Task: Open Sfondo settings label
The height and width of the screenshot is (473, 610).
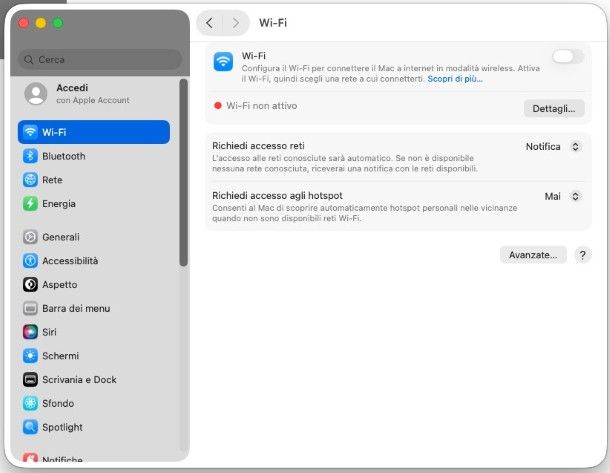Action: coord(58,403)
